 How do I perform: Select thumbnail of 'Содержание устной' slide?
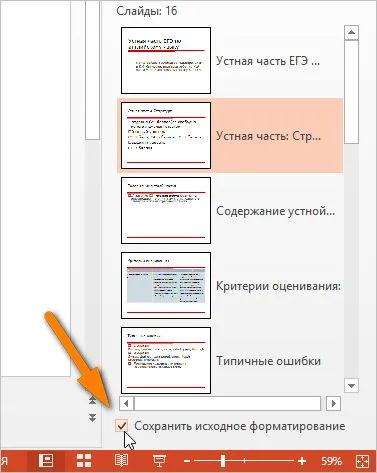click(x=166, y=210)
